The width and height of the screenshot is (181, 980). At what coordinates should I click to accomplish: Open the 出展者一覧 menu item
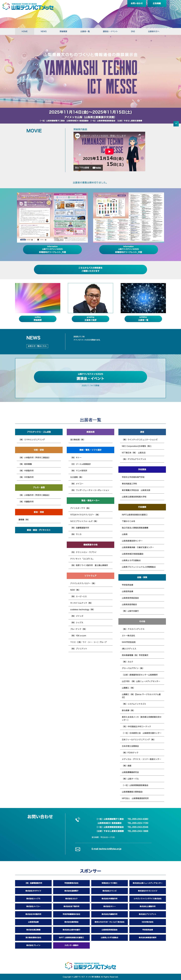pyautogui.click(x=85, y=32)
